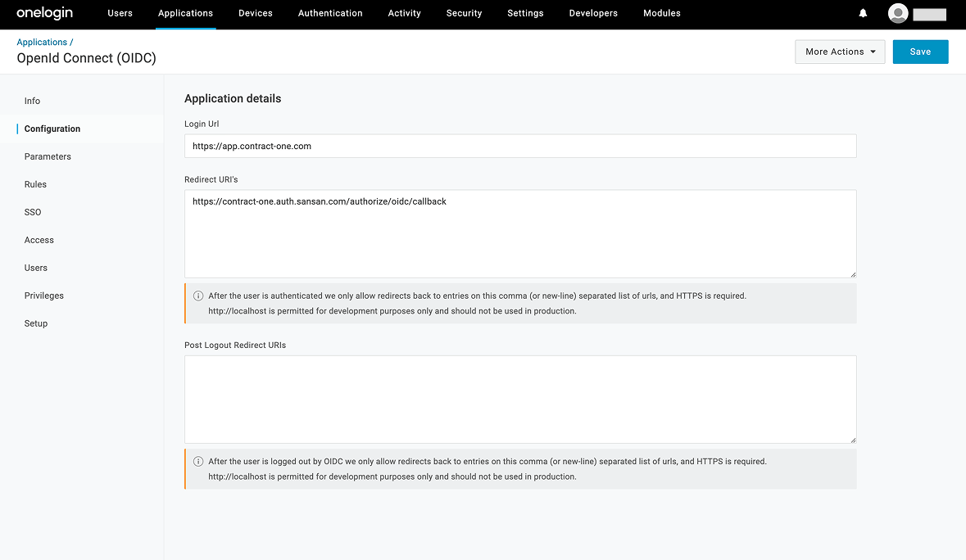This screenshot has height=560, width=966.
Task: Click the username field beside the avatar
Action: 929,14
